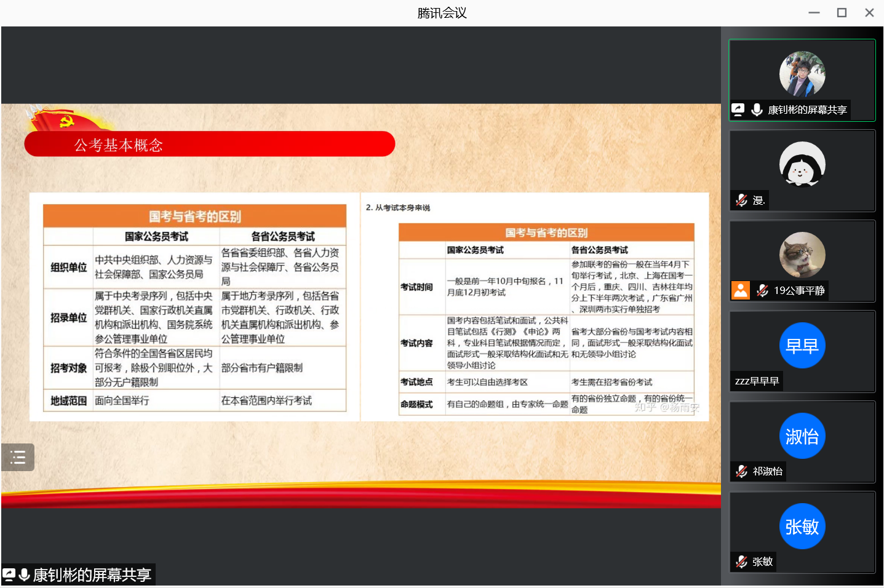Select the cat avatar of 19公事平静
This screenshot has width=884, height=588.
[802, 255]
